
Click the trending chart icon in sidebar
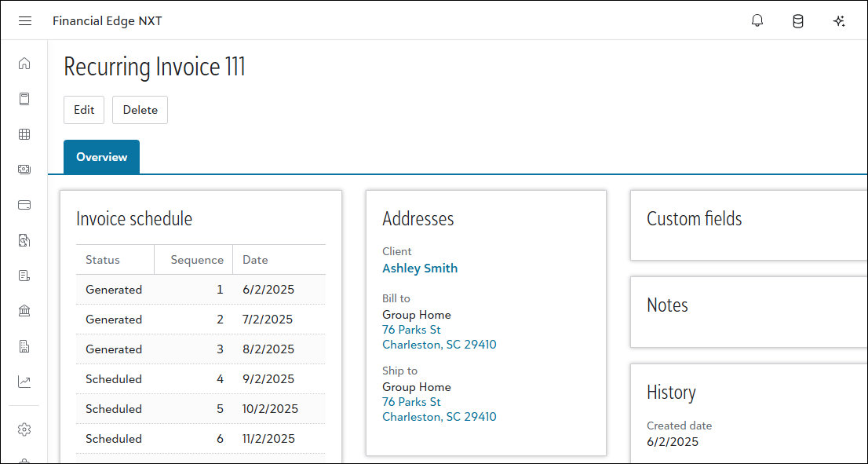[x=24, y=382]
